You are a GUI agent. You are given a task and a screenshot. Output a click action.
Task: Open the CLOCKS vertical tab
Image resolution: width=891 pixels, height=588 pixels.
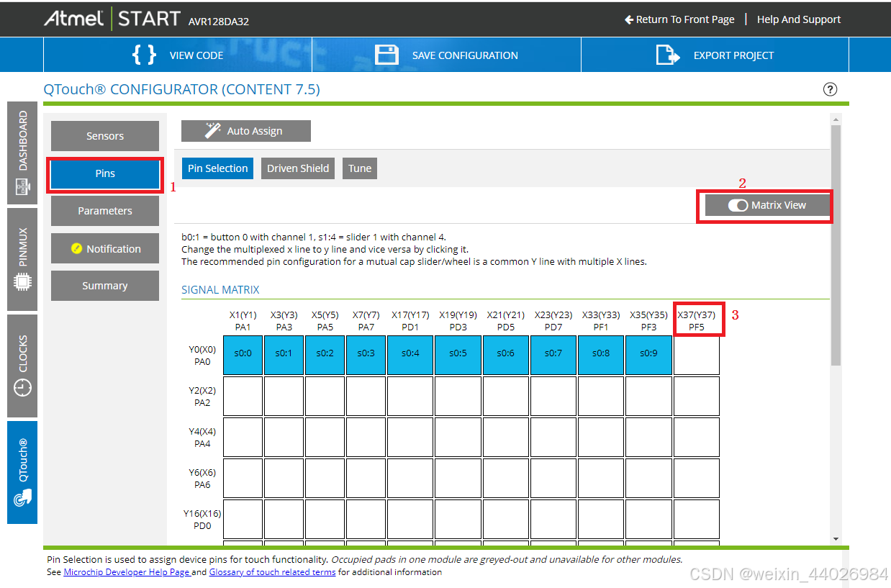pyautogui.click(x=22, y=366)
